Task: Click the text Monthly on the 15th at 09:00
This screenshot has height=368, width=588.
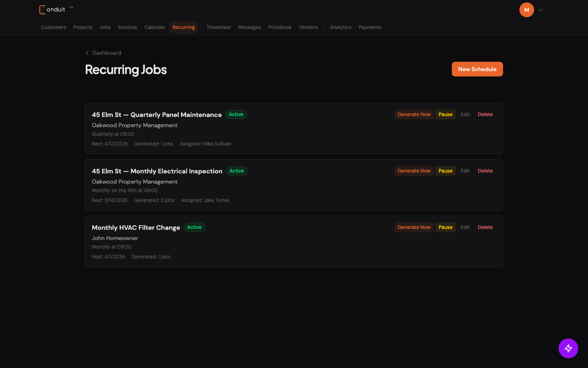Action: tap(125, 191)
